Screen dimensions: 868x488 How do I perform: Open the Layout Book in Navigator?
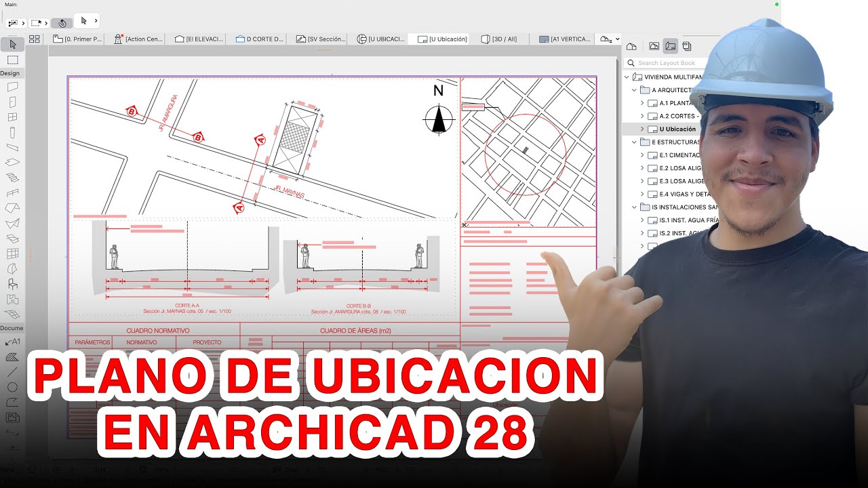pyautogui.click(x=670, y=46)
